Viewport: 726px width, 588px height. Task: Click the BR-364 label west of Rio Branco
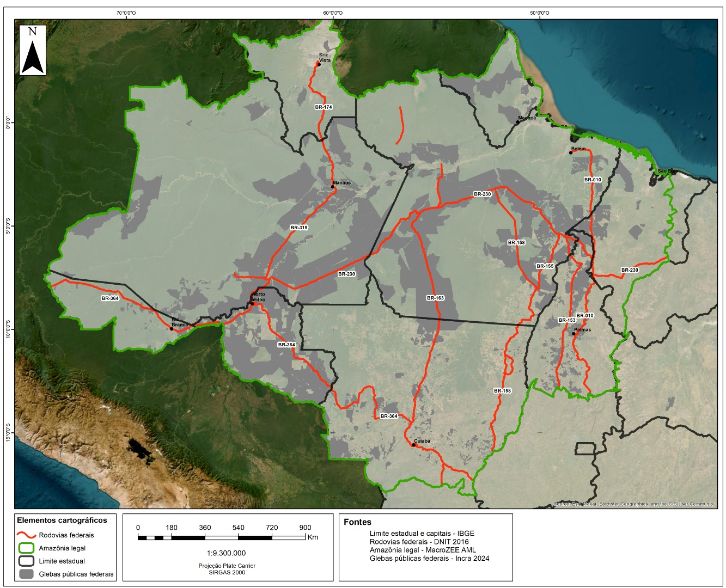coord(110,298)
